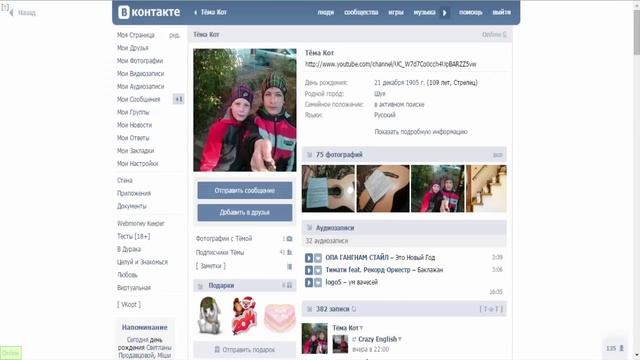Open Мои Фотографии in sidebar
This screenshot has height=360, width=640.
[140, 61]
